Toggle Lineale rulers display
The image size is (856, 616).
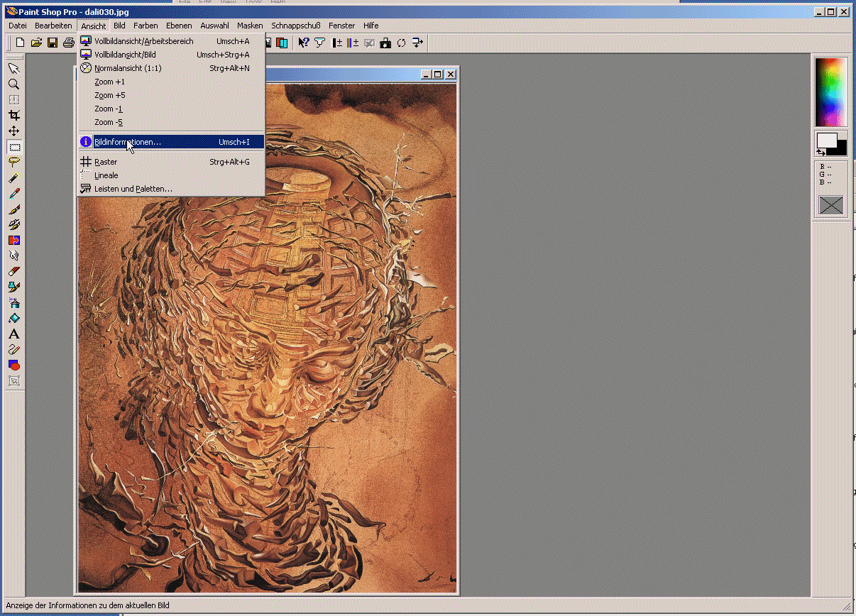tap(171, 175)
